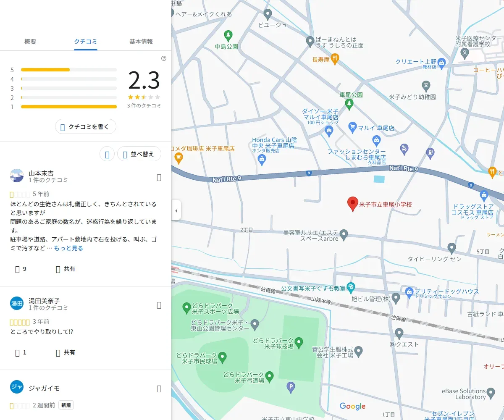This screenshot has width=504, height=420.
Task: Click the parking P marker
Action: click(x=291, y=387)
